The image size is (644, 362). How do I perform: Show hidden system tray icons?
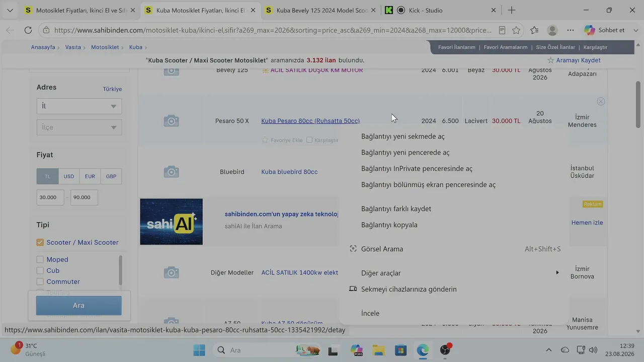548,350
